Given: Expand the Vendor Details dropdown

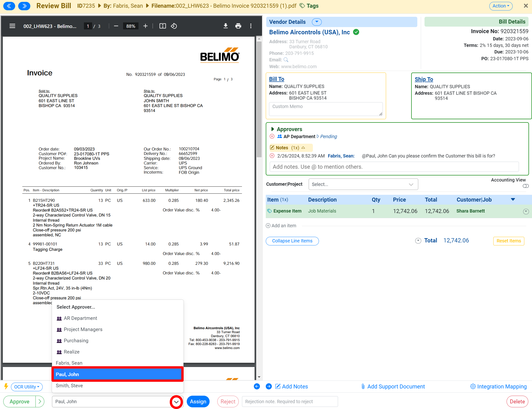Looking at the screenshot, I should [317, 22].
